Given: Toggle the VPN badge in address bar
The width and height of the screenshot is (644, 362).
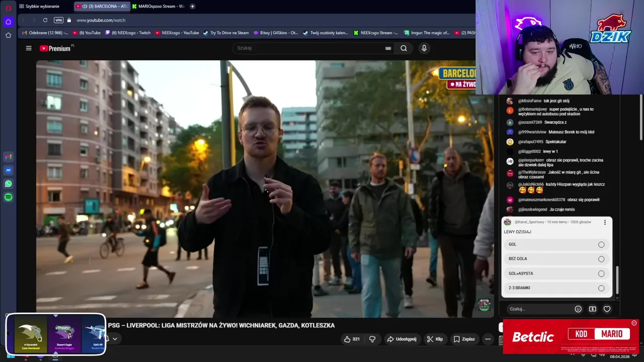Looking at the screenshot, I should (x=59, y=20).
